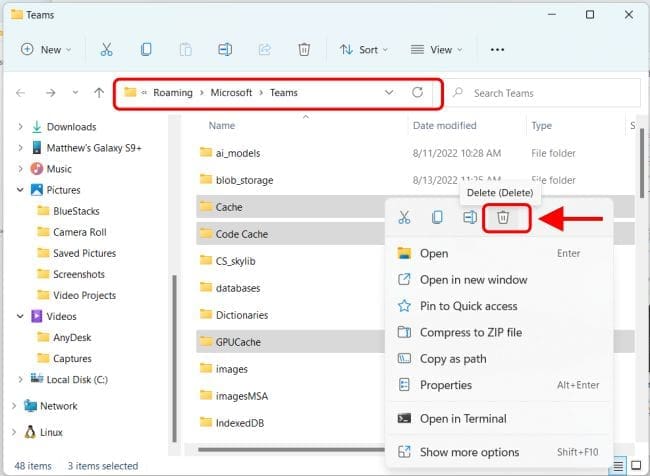
Task: Open the Screenshots folder in sidebar
Action: point(80,274)
